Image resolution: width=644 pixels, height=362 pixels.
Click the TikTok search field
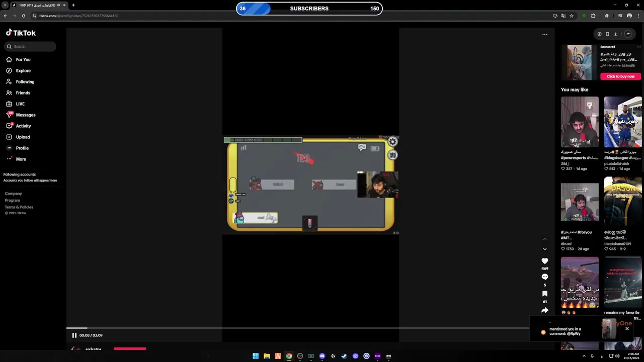click(x=30, y=46)
